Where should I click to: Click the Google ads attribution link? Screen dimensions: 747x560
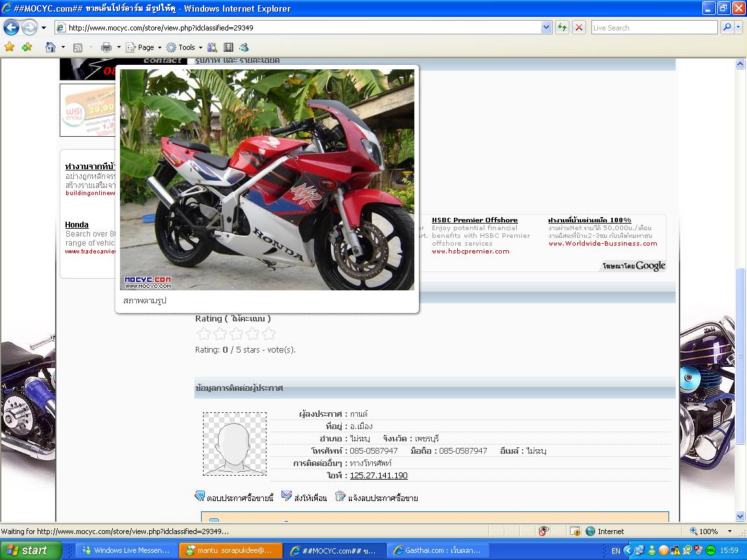click(634, 266)
